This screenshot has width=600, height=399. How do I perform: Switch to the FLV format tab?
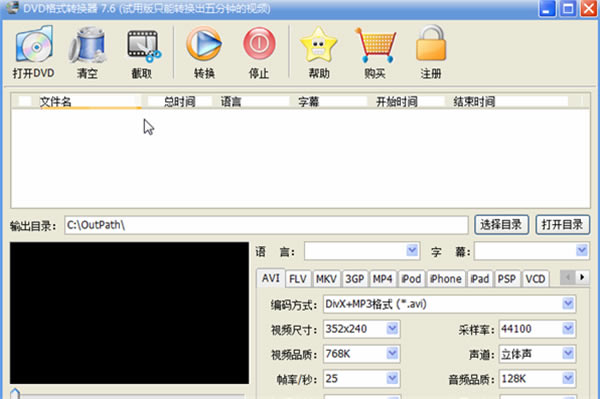click(x=298, y=279)
